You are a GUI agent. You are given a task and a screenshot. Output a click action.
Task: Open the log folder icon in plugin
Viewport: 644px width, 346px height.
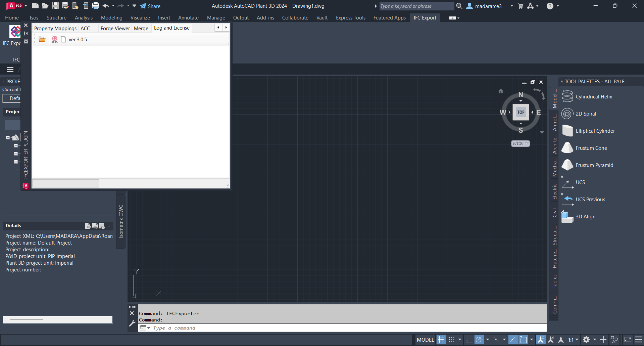42,40
